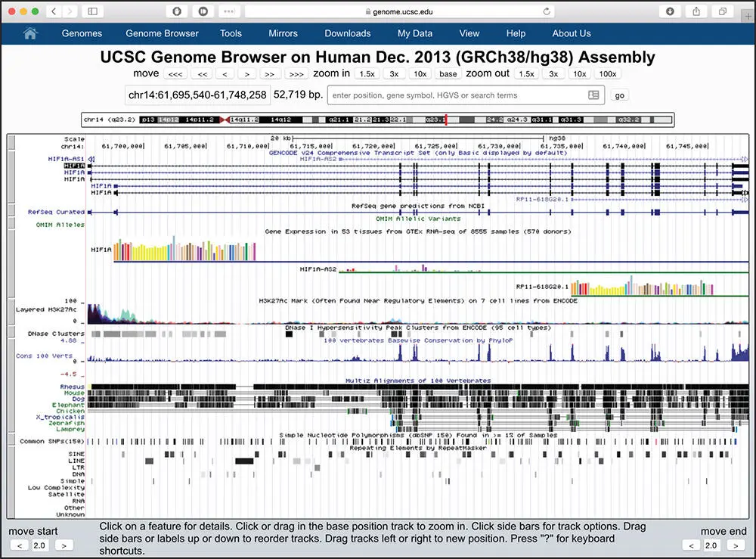The image size is (756, 559).
Task: Zoom in 1.5x
Action: [x=367, y=74]
